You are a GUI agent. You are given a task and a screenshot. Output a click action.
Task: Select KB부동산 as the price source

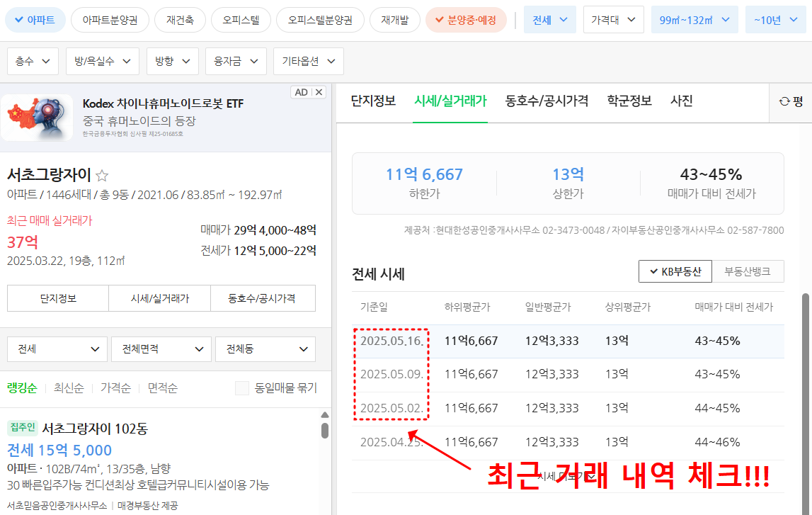(x=675, y=271)
